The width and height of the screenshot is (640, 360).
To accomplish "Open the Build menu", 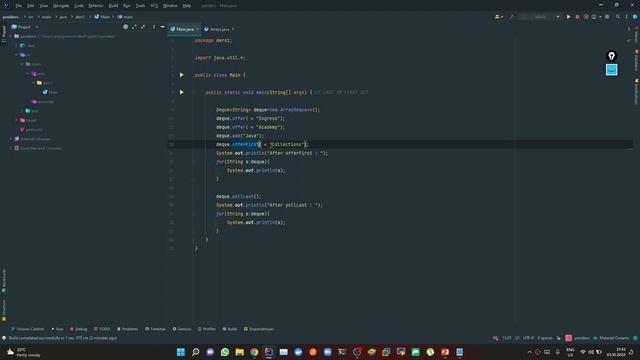I will click(113, 6).
